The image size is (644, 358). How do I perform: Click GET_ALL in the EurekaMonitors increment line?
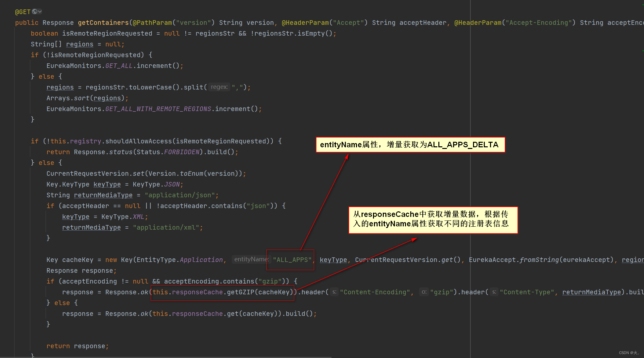pyautogui.click(x=119, y=66)
